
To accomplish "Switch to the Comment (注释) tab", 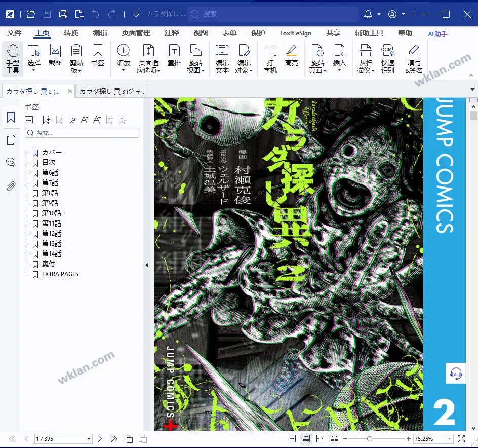I will tap(172, 33).
